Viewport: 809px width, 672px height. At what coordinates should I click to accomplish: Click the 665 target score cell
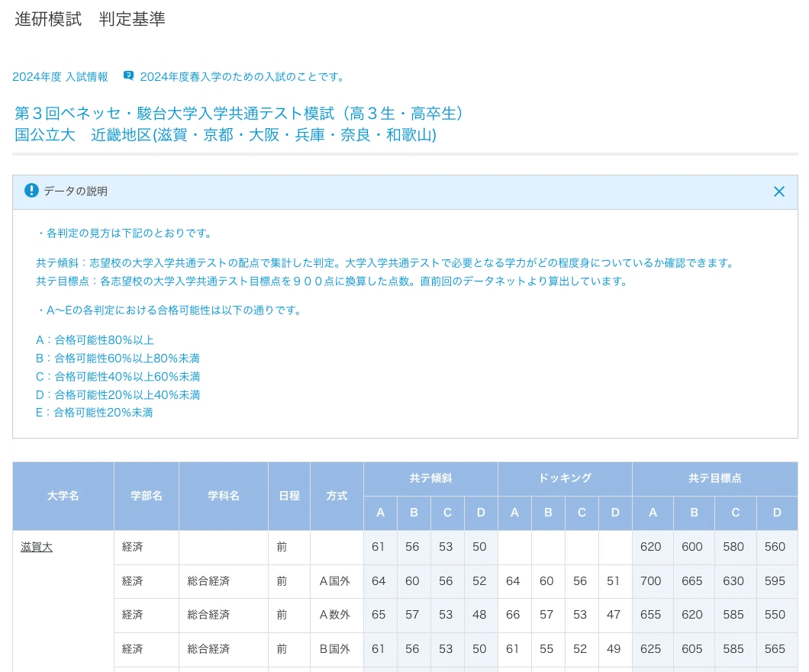[x=692, y=581]
